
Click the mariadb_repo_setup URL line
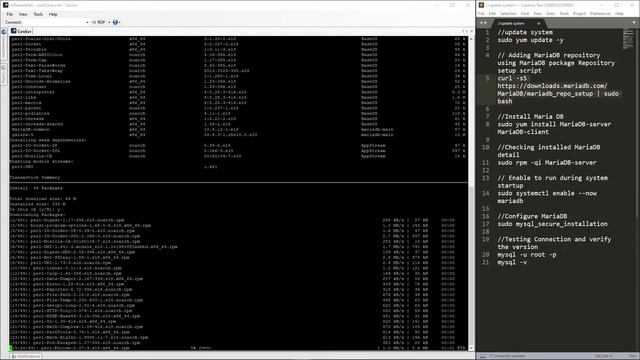pos(558,94)
